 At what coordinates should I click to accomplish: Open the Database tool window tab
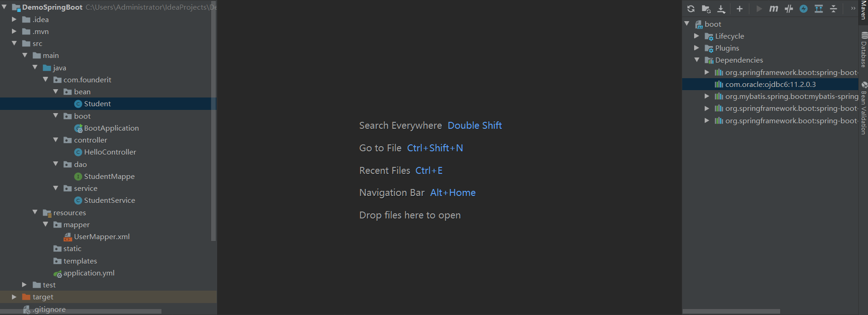(x=864, y=50)
